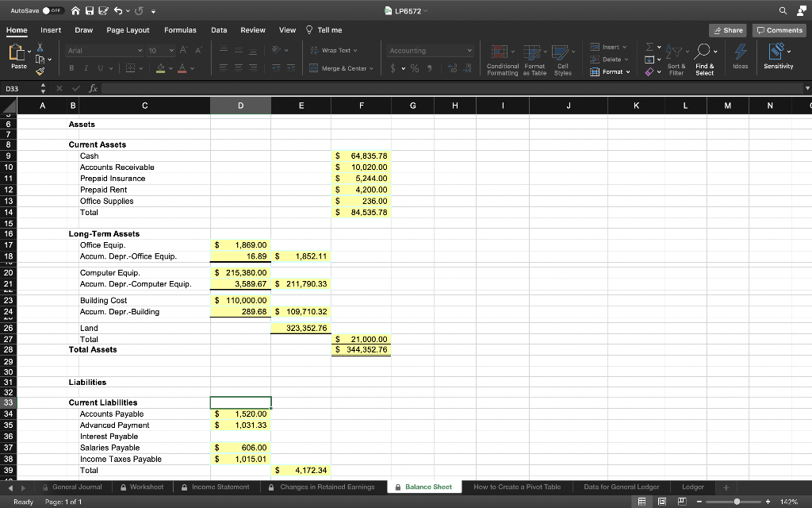
Task: Click the Name Box showing D33
Action: (x=20, y=89)
